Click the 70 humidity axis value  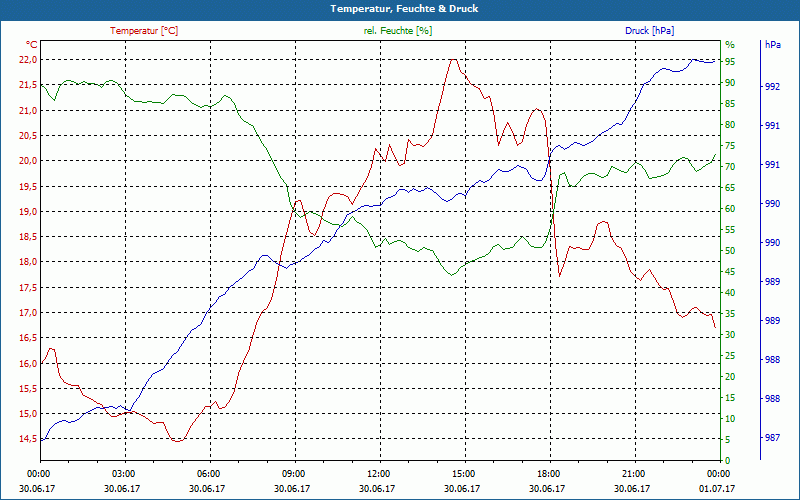tap(730, 167)
